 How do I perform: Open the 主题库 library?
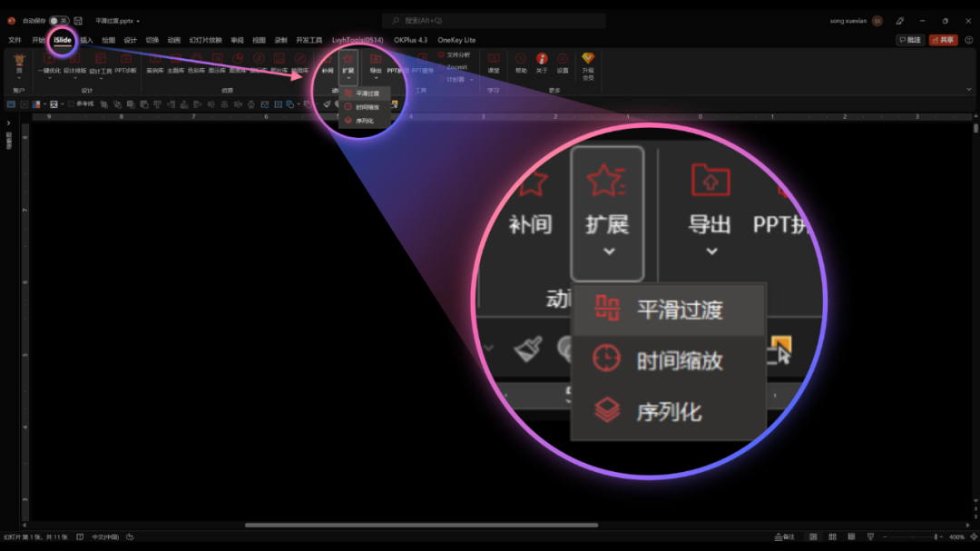coord(176,64)
